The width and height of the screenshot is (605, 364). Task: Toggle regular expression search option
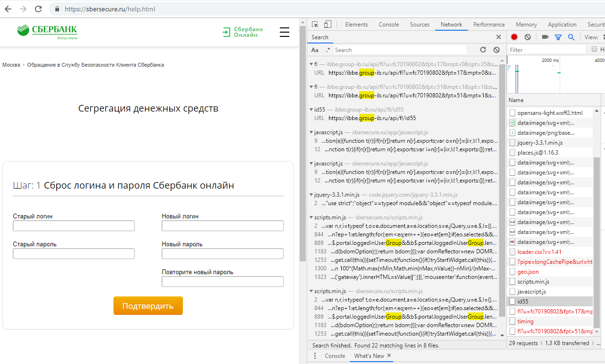click(x=328, y=50)
